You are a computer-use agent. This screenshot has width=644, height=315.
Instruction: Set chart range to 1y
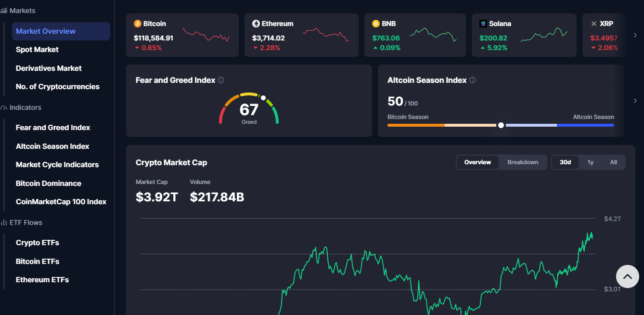point(590,162)
